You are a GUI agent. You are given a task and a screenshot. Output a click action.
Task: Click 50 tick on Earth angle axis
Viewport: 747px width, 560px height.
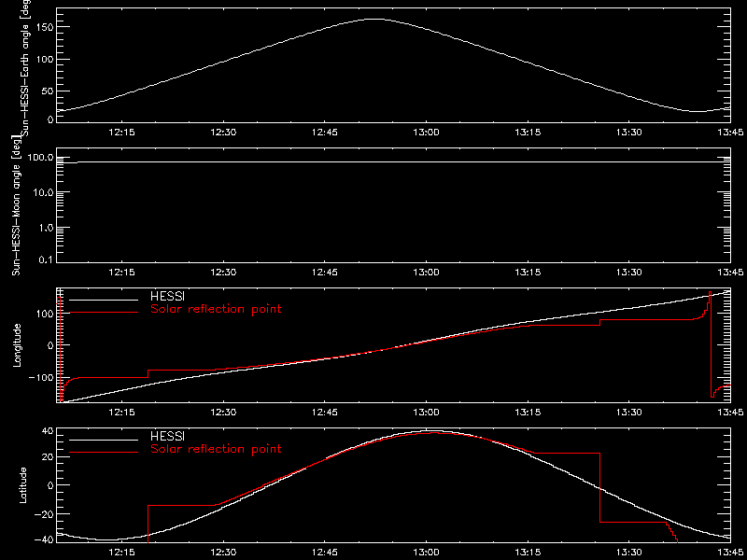pos(47,91)
